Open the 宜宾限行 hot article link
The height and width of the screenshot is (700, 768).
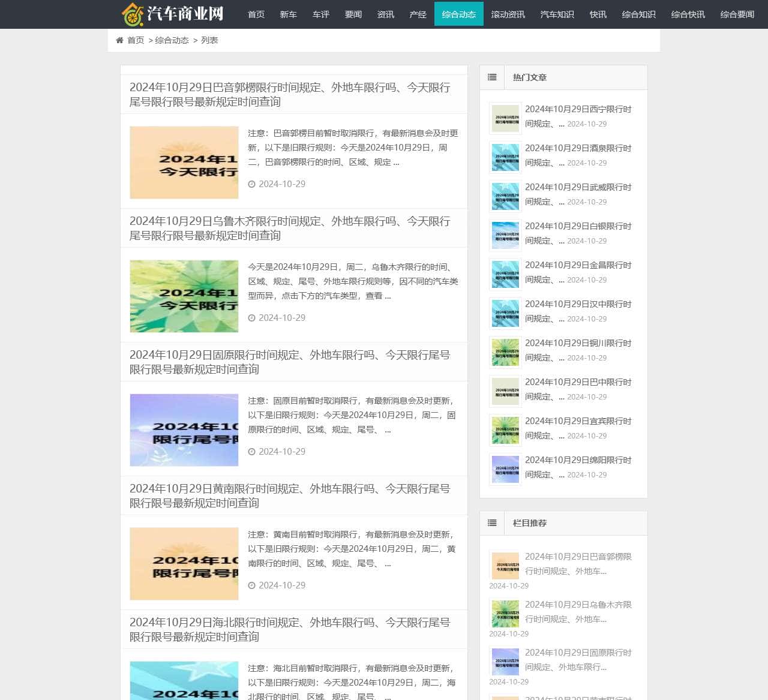tap(578, 428)
